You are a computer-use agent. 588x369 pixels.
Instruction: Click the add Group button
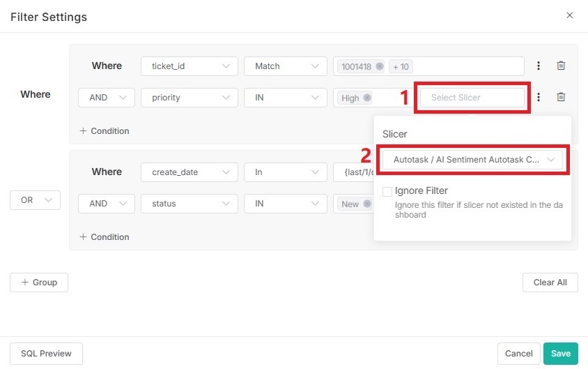click(x=39, y=283)
